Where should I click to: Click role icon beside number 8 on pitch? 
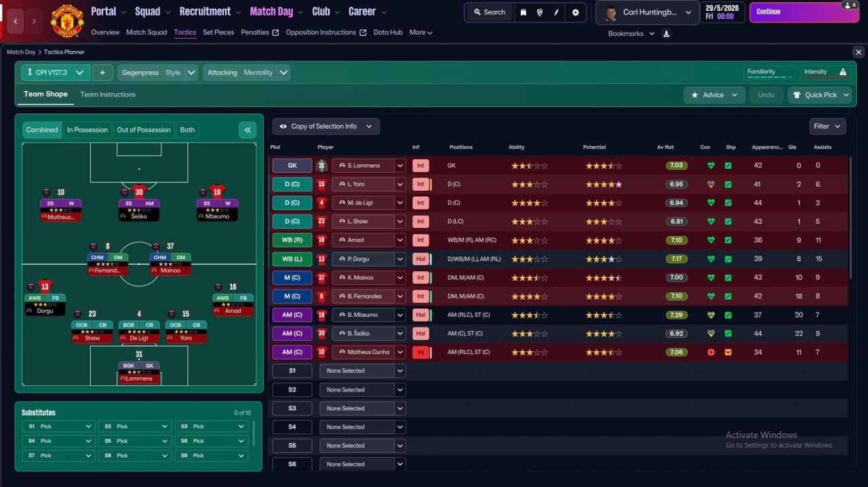pos(93,246)
